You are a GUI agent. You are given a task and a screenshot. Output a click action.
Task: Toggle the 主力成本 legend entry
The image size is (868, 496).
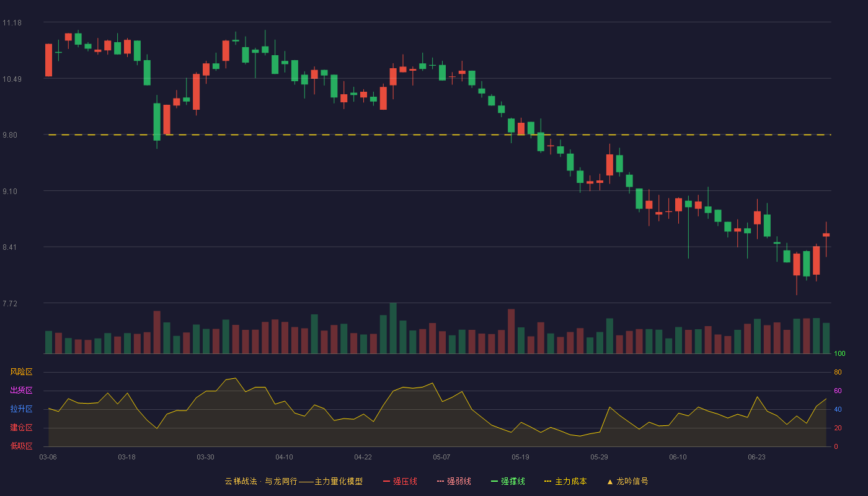tap(565, 481)
